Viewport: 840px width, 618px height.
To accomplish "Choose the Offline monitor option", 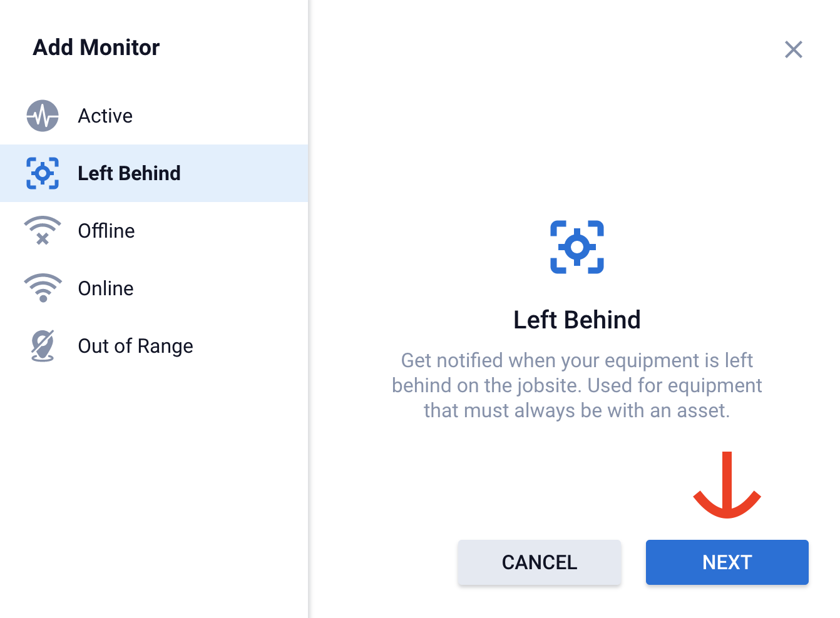I will tap(106, 231).
